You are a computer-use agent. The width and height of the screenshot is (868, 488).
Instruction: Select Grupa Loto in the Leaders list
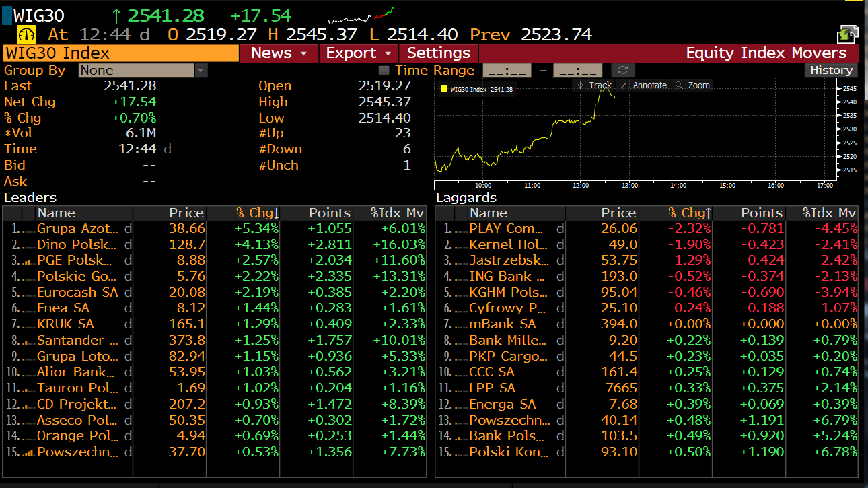click(77, 357)
